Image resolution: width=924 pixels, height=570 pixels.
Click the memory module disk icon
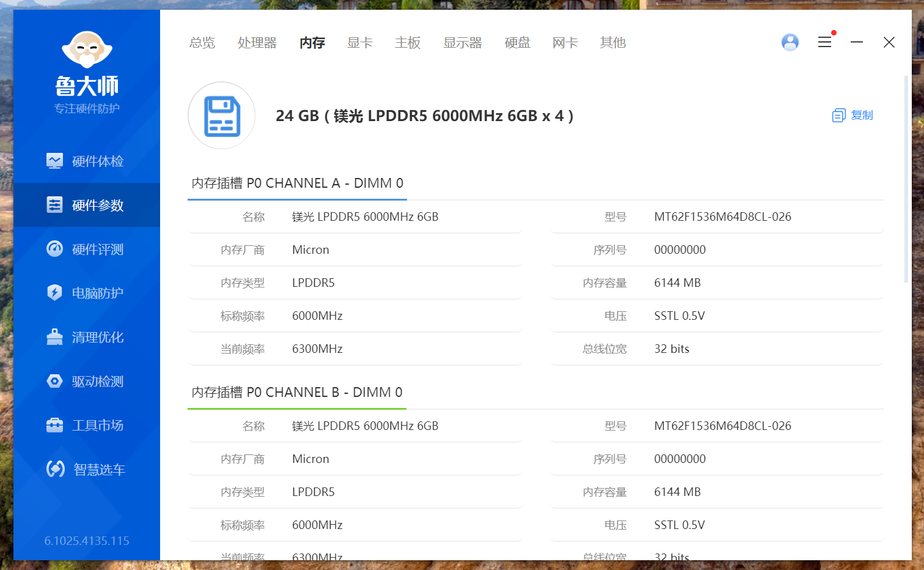click(x=221, y=116)
